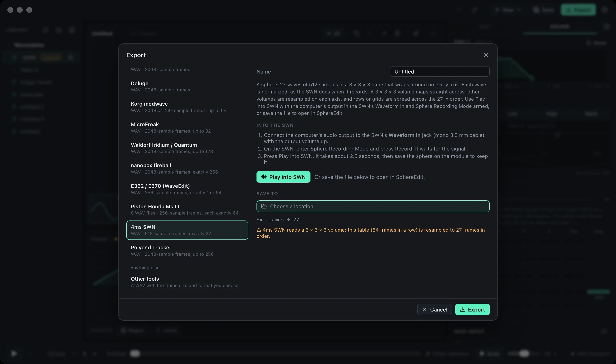Click the X icon on Cancel button
The image size is (616, 364).
pos(425,310)
